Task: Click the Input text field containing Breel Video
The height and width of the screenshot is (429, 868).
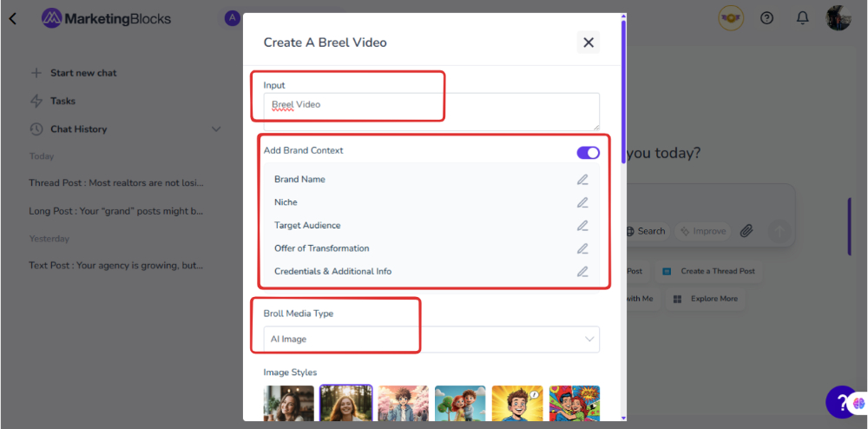Action: pos(431,111)
